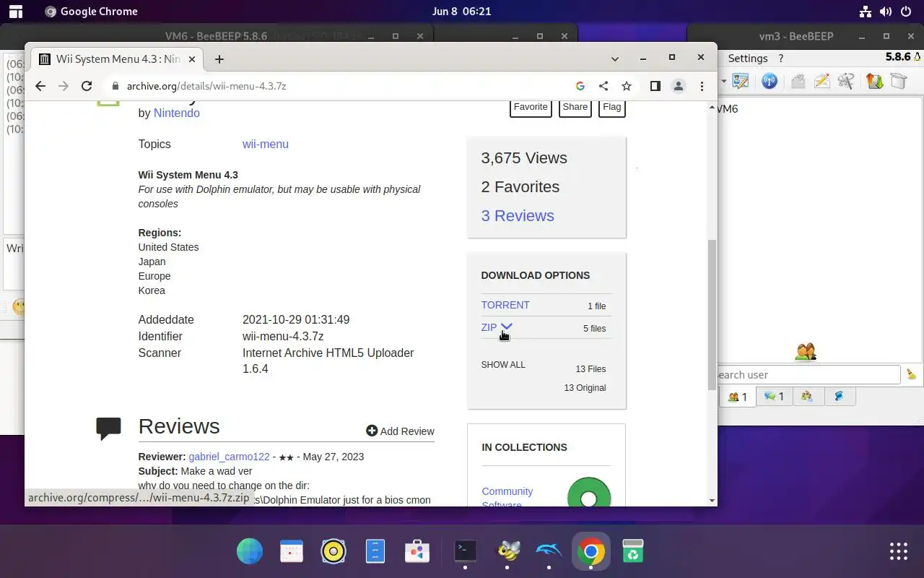Show all download files

(503, 365)
